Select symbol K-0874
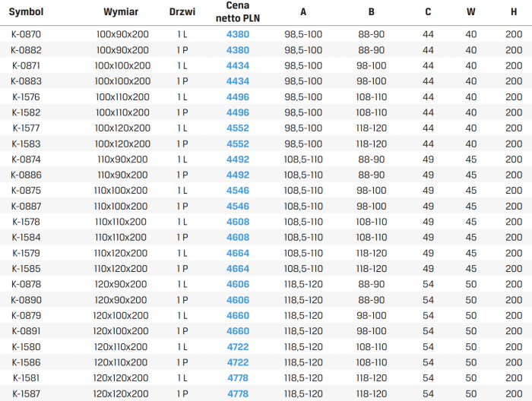Screen dimensions: 532x401 [26, 159]
